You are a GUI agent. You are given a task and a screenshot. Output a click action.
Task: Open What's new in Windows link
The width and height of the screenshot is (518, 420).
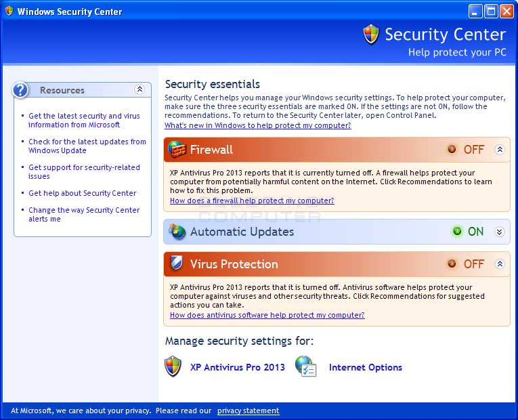tap(258, 125)
